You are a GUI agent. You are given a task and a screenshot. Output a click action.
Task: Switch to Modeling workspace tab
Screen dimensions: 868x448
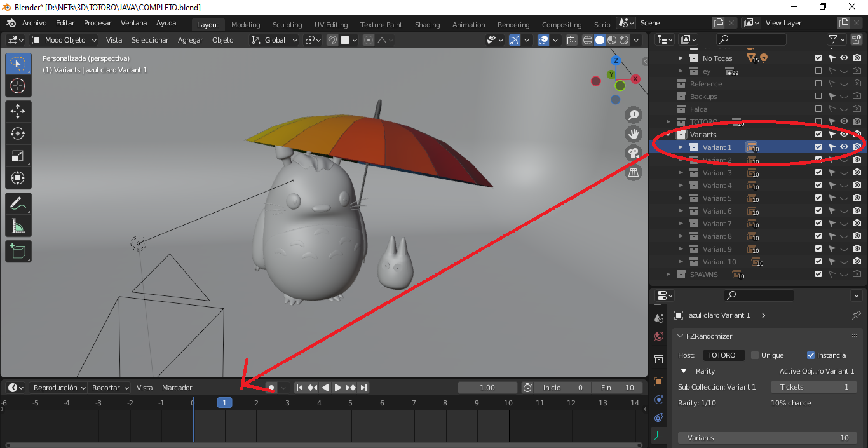(246, 25)
